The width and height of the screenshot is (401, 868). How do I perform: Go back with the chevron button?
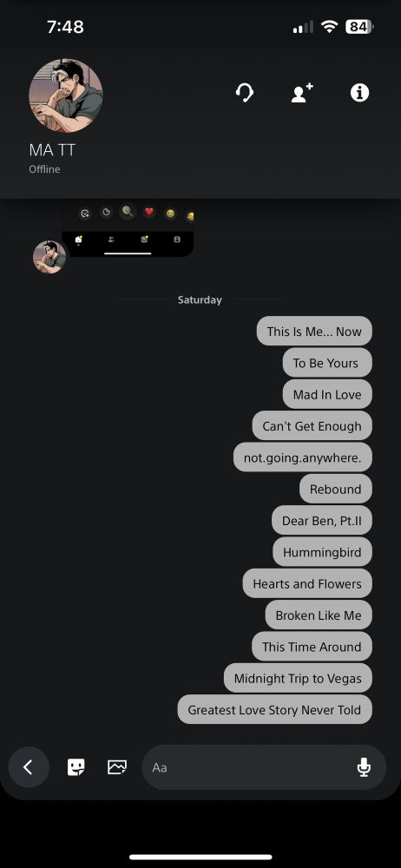click(29, 767)
